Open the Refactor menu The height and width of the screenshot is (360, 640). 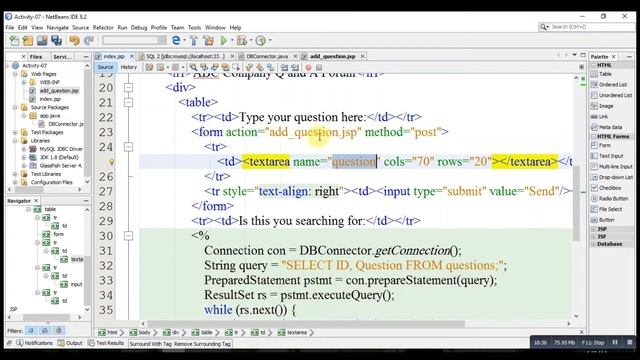103,27
